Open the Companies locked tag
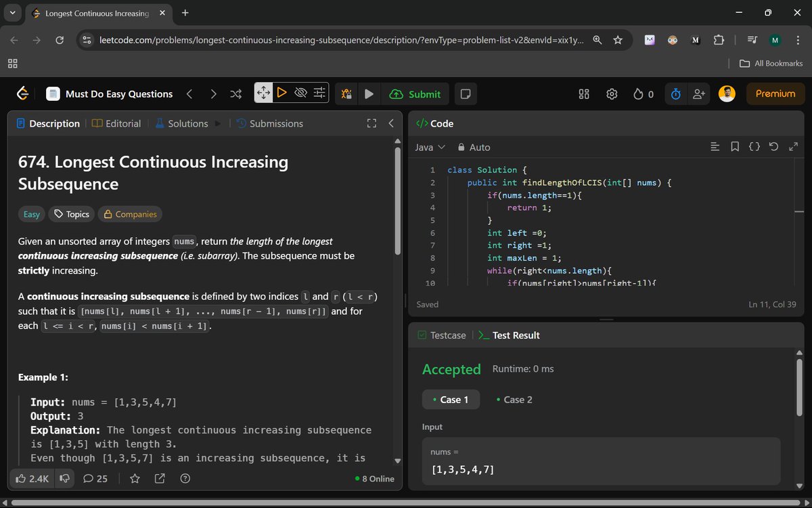Viewport: 812px width, 508px height. 130,214
